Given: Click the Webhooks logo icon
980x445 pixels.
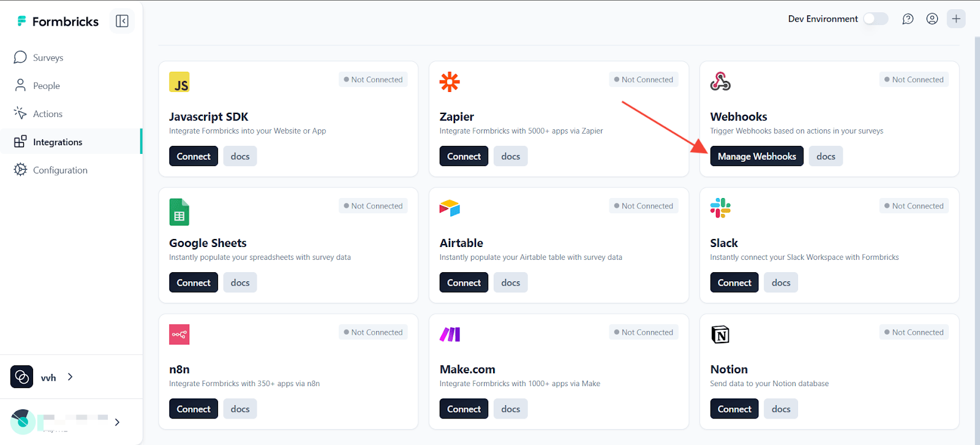Looking at the screenshot, I should (720, 82).
